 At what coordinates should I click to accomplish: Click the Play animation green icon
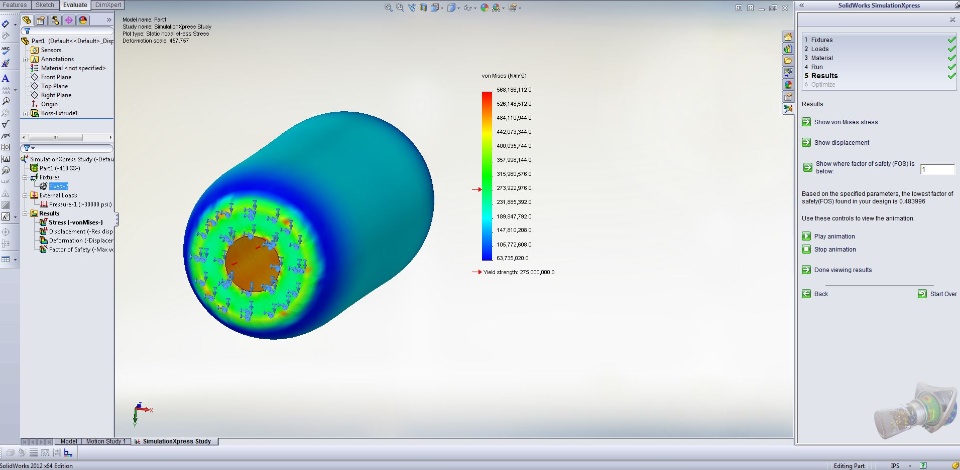point(806,236)
